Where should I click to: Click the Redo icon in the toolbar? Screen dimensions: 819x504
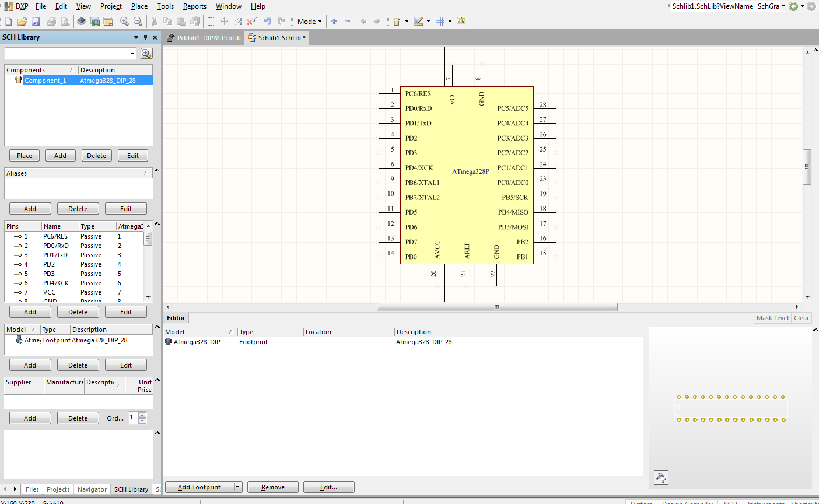pos(281,22)
